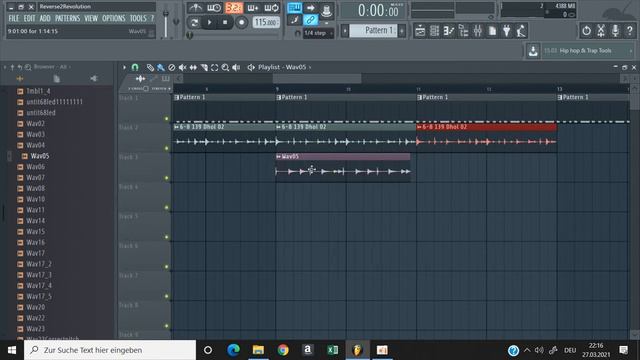Open the playlist options arrow menu
Screen dimensions: 640x360
pyautogui.click(x=124, y=67)
